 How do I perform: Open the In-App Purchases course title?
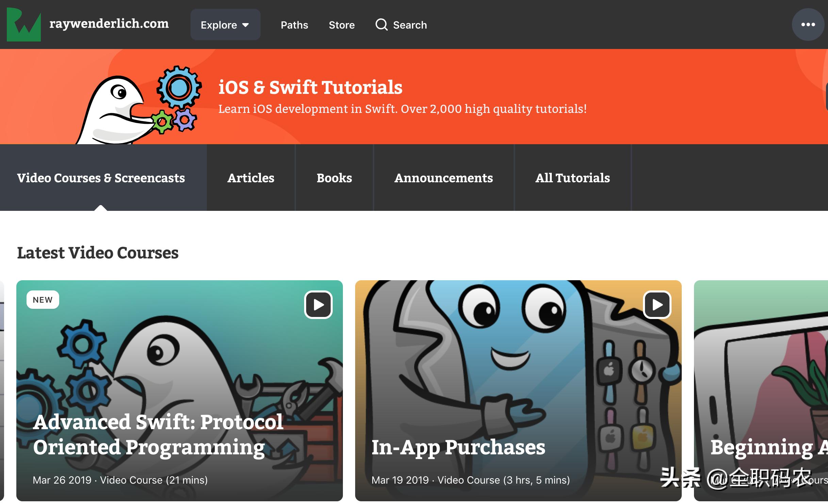[x=458, y=447]
